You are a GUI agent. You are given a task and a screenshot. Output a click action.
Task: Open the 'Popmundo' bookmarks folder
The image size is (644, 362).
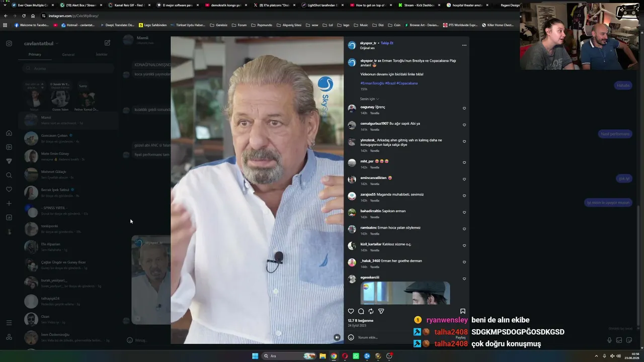coord(262,25)
